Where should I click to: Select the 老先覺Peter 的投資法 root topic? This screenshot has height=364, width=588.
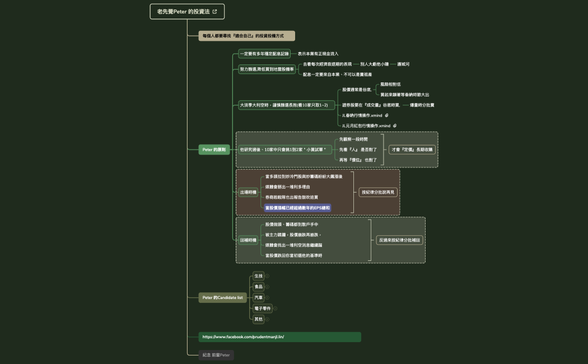click(x=183, y=11)
